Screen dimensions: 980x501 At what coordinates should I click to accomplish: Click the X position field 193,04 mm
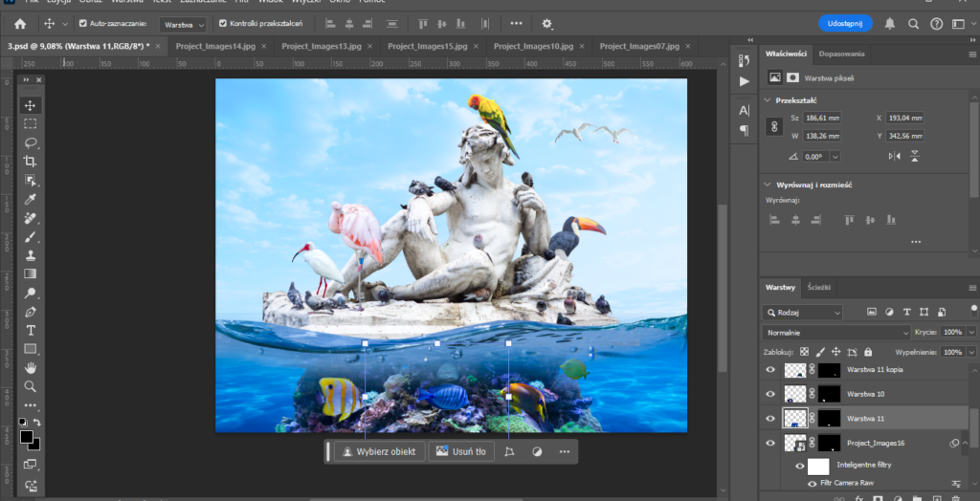[905, 118]
